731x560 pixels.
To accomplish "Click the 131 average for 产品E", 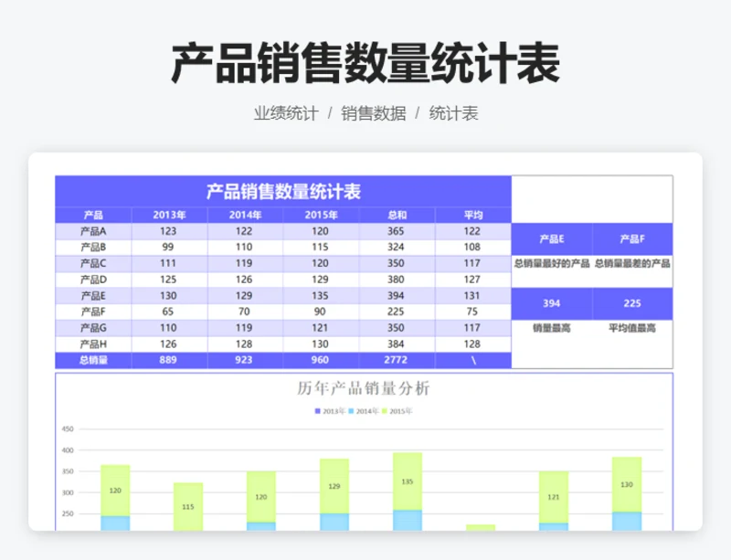I will point(472,296).
